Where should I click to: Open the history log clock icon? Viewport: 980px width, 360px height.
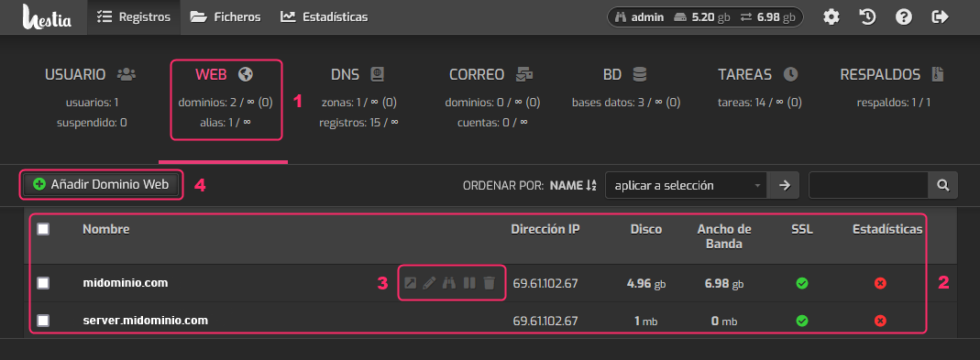(x=867, y=17)
